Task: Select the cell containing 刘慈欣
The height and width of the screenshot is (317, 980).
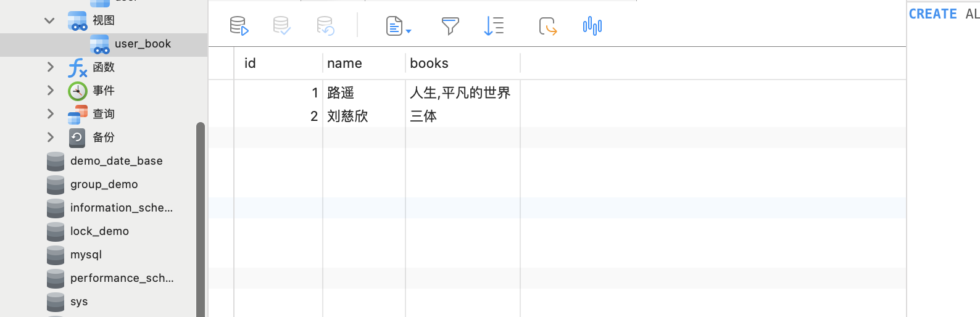Action: pyautogui.click(x=364, y=116)
